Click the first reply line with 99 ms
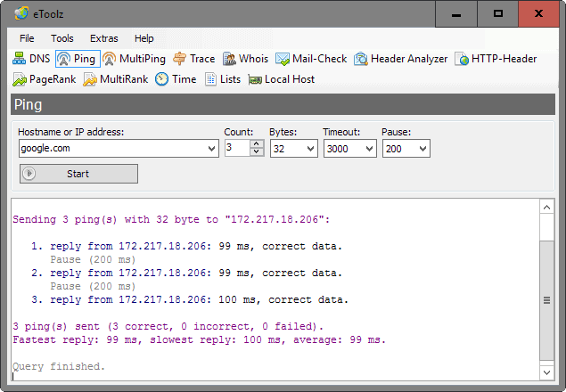 [x=186, y=246]
